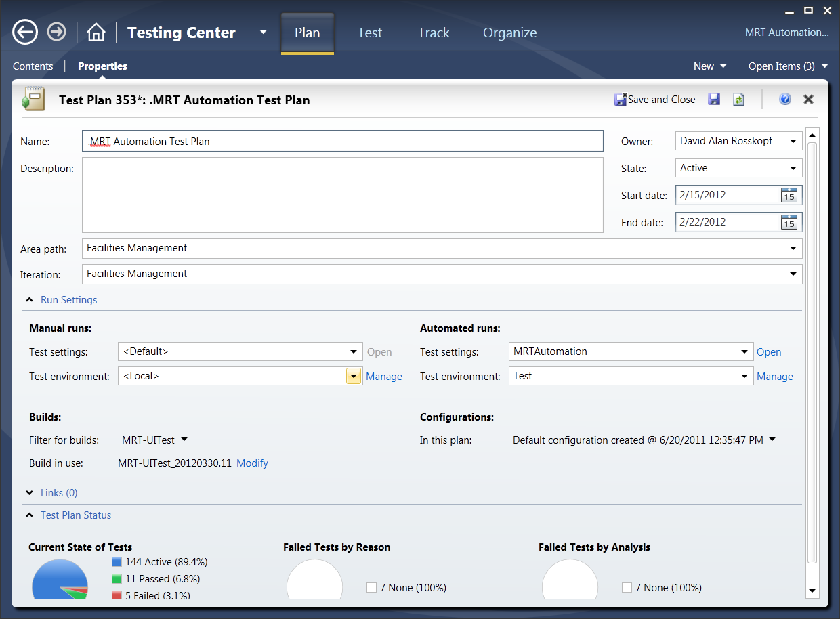Collapse the Test Plan Status section

pos(30,515)
